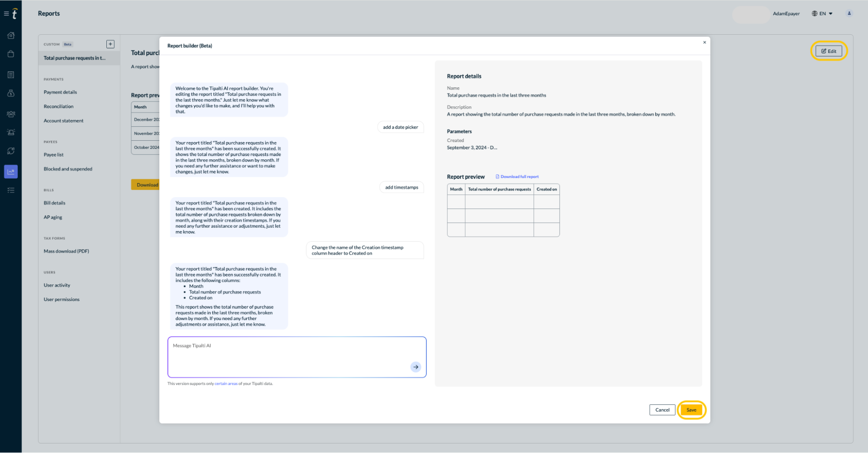Open the 'certain areas' link
This screenshot has width=868, height=453.
[x=226, y=384]
